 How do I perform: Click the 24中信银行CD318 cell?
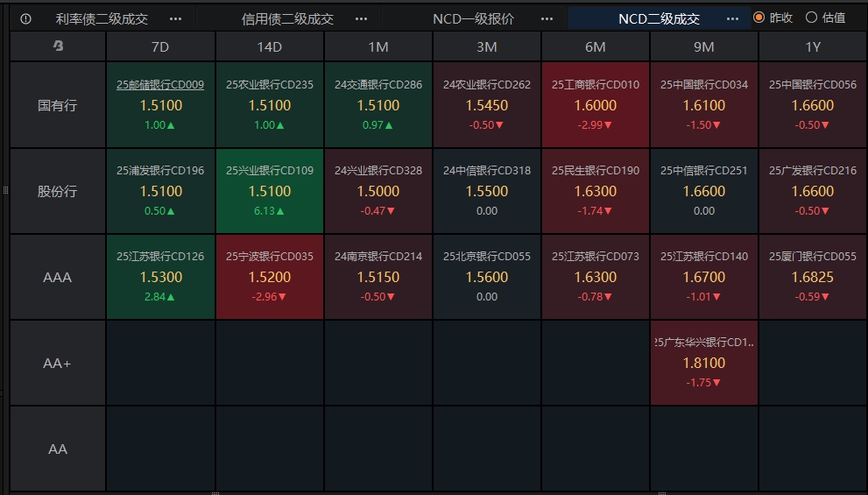click(487, 191)
